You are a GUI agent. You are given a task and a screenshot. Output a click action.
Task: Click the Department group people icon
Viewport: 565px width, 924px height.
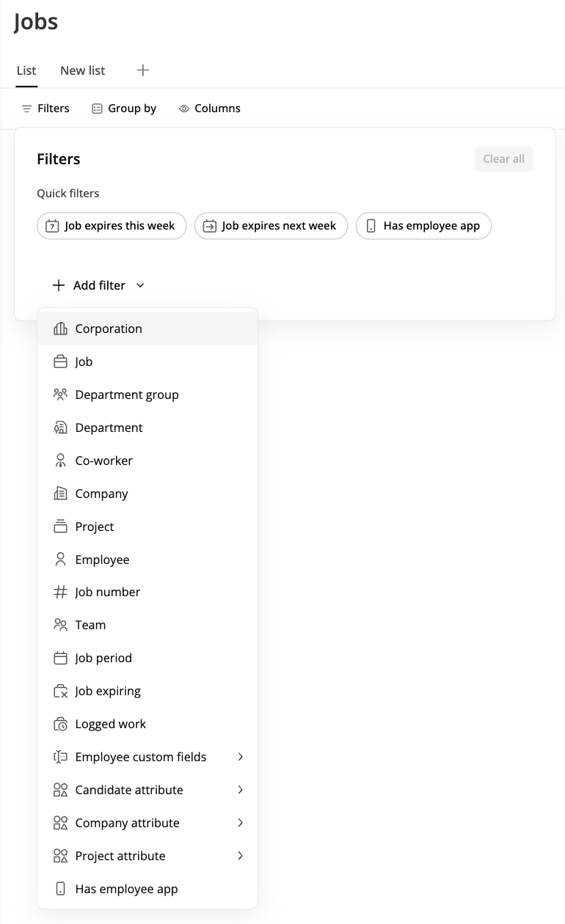coord(60,395)
